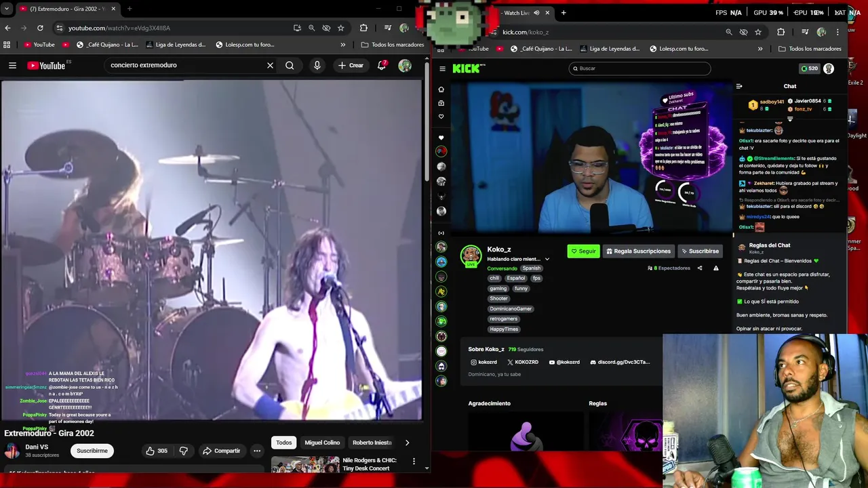Open Kick points balance 520
This screenshot has width=868, height=488.
coord(809,68)
